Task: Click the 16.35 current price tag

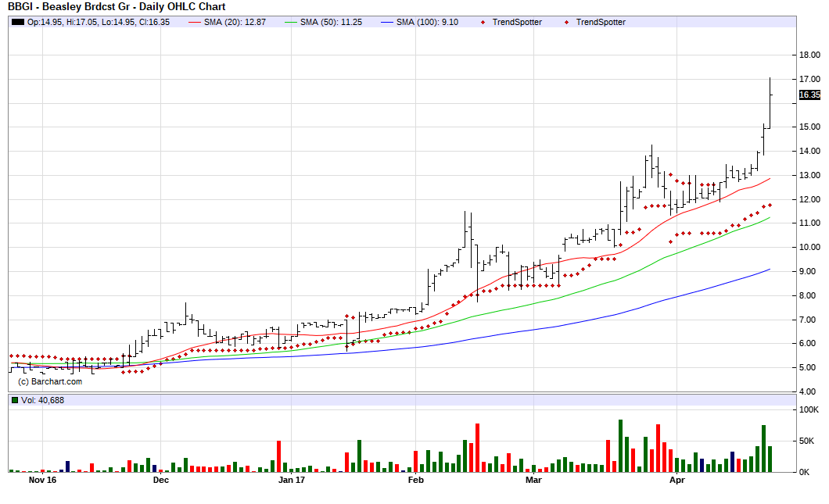Action: [x=809, y=95]
